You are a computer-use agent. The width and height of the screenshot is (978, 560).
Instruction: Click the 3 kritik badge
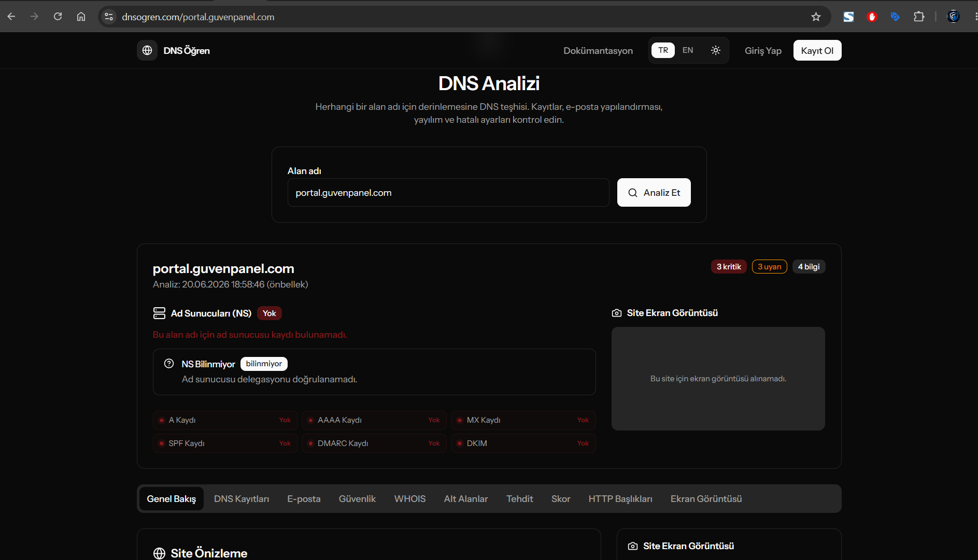click(729, 267)
